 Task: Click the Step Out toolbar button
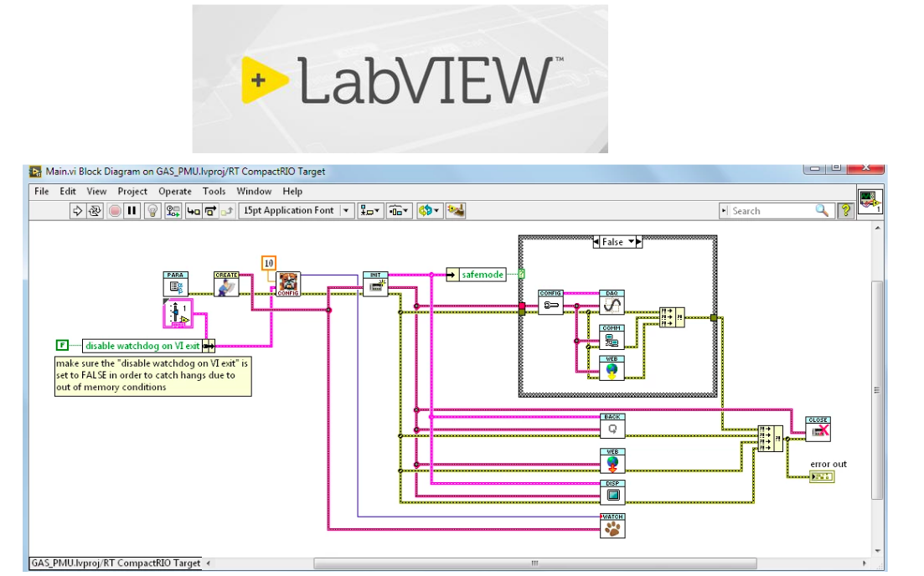pos(228,211)
